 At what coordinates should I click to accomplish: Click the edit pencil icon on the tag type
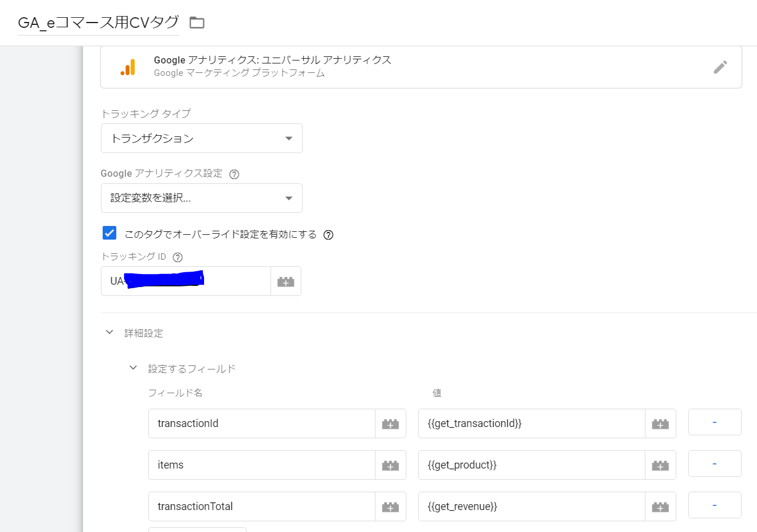point(720,67)
